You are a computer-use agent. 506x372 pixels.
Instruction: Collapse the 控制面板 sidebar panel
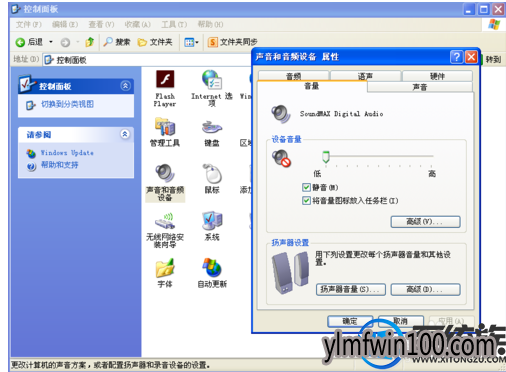tap(125, 86)
